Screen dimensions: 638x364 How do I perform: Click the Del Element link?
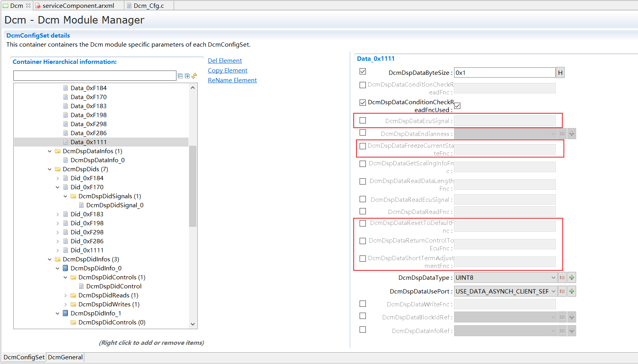(225, 60)
